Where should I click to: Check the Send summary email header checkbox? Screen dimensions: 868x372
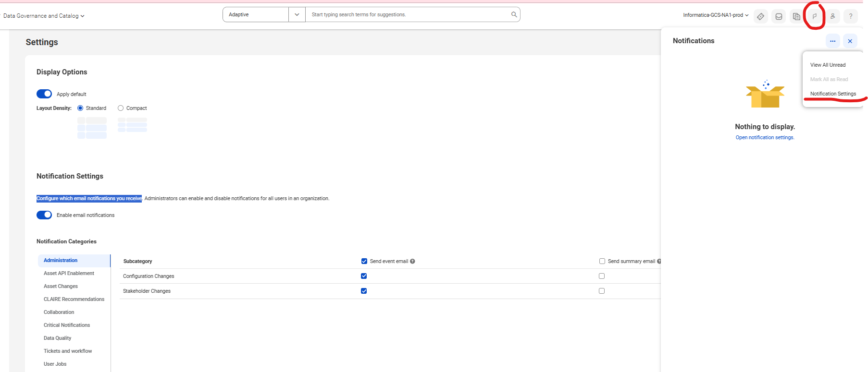(x=602, y=261)
